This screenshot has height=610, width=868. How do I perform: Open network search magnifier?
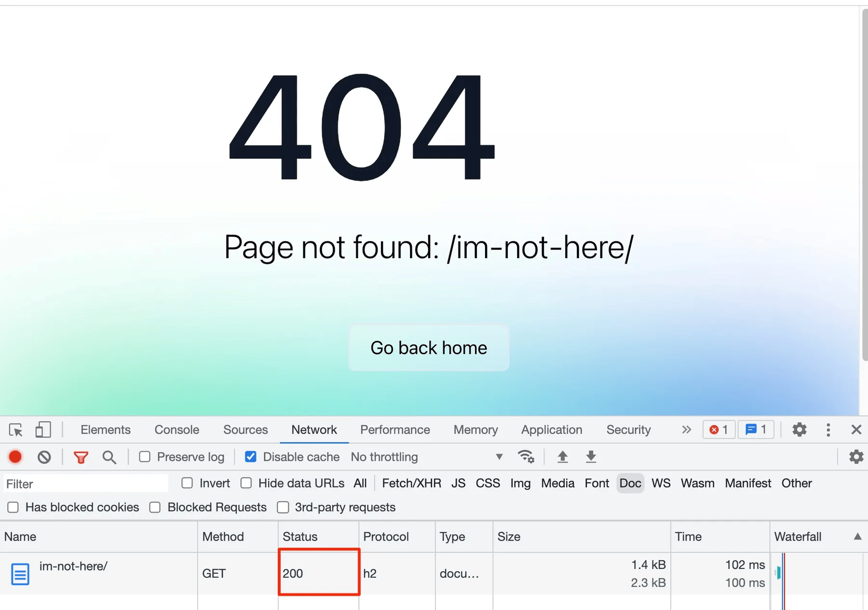click(109, 457)
